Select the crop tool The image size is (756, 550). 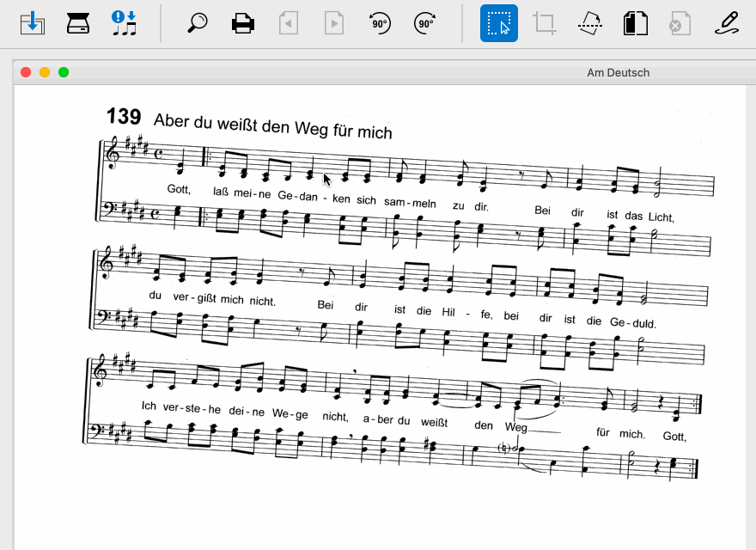pyautogui.click(x=544, y=23)
